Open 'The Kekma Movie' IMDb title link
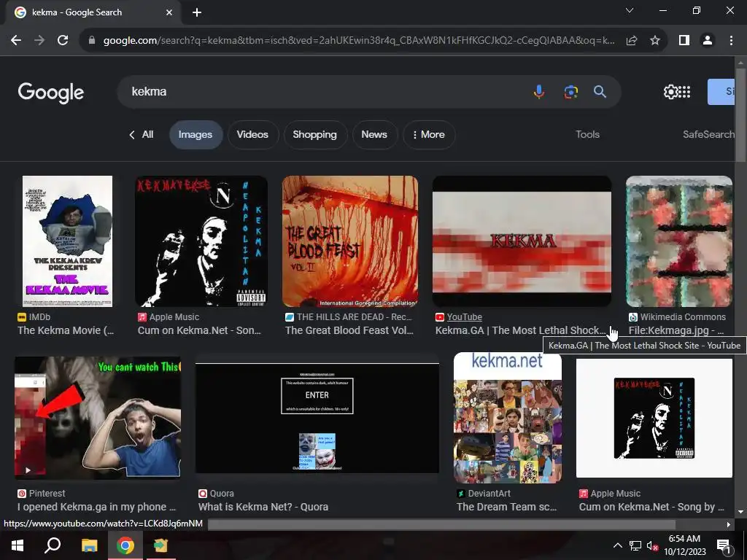 [66, 330]
